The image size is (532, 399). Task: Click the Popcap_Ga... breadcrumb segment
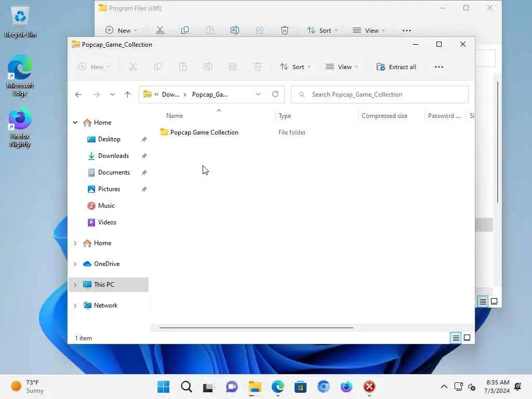point(210,95)
